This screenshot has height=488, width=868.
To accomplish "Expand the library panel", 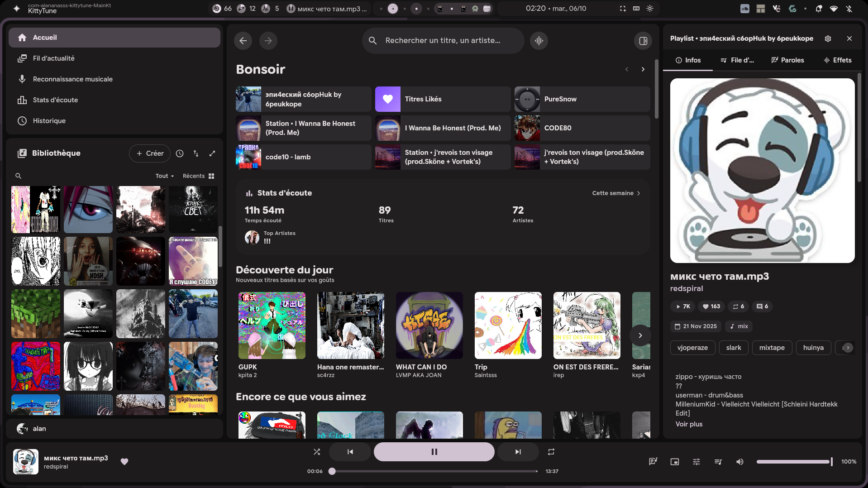I will pyautogui.click(x=212, y=153).
